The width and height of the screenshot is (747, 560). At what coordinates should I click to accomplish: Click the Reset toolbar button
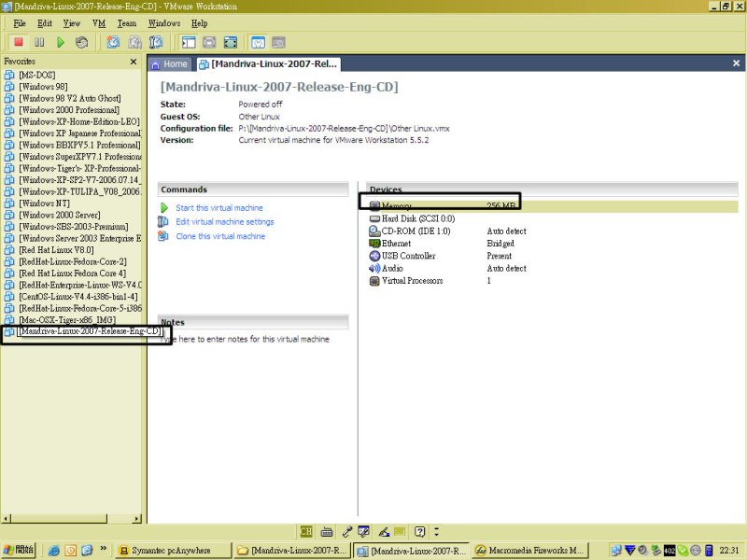81,42
